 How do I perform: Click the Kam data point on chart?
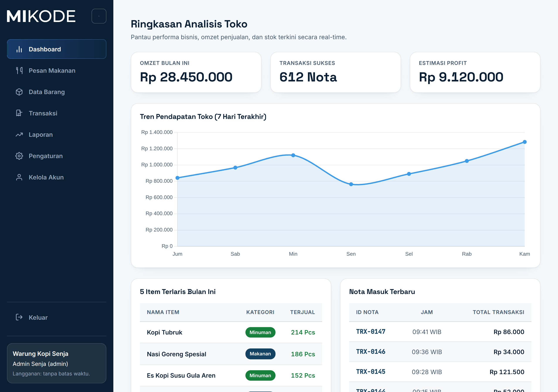(x=525, y=142)
